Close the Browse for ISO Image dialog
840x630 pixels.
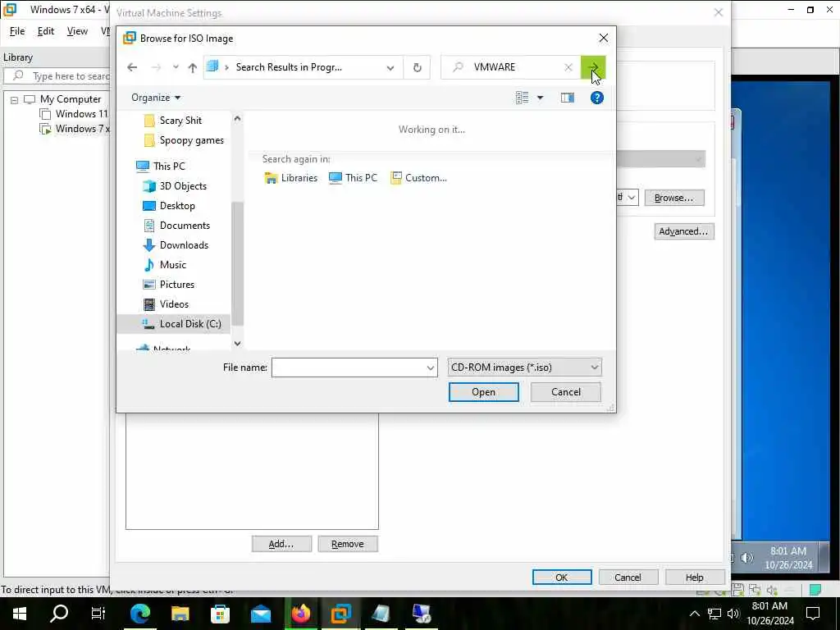pos(603,38)
